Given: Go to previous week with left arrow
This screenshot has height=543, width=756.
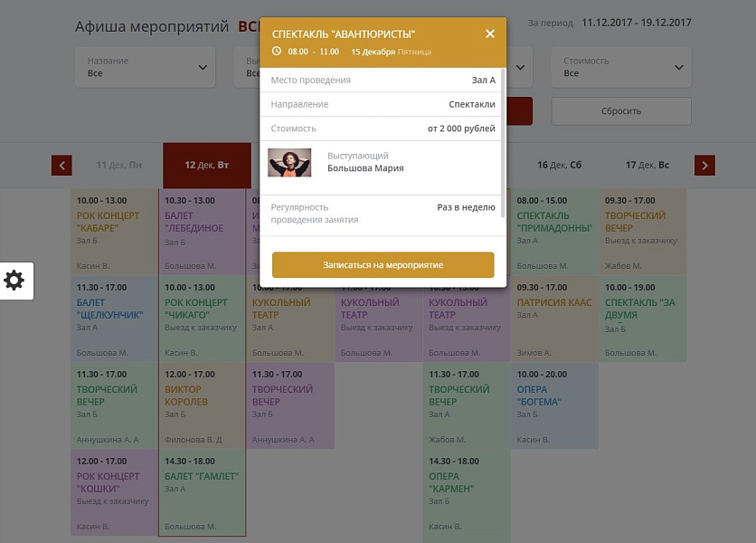Looking at the screenshot, I should 61,166.
